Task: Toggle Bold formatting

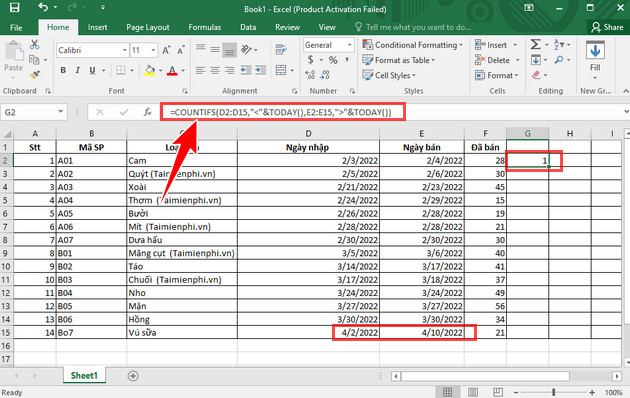Action: (63, 70)
